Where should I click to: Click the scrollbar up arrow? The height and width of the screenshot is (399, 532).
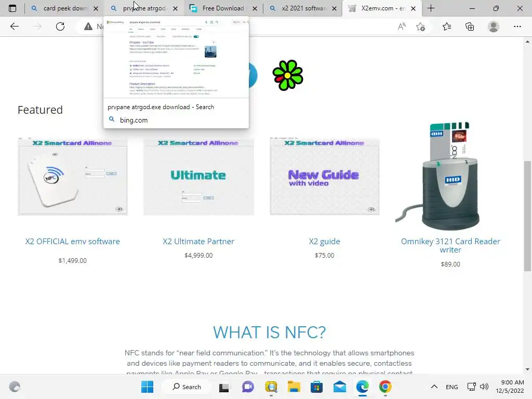(527, 42)
